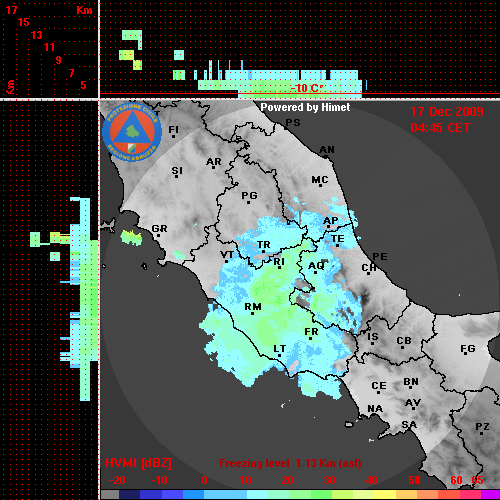Click the CB city label

click(404, 341)
